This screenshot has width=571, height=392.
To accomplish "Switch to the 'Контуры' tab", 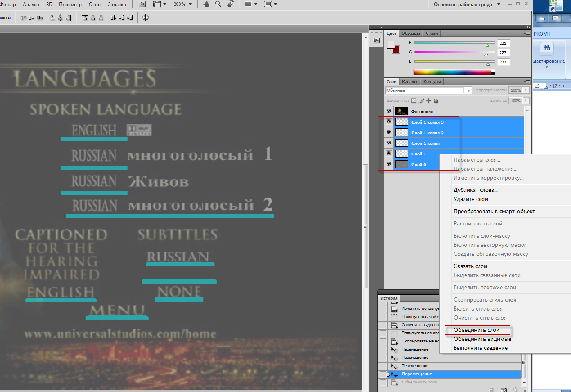I will (432, 81).
